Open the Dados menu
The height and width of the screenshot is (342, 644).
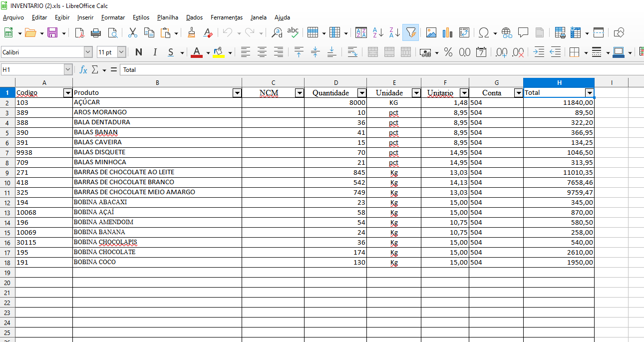click(194, 17)
